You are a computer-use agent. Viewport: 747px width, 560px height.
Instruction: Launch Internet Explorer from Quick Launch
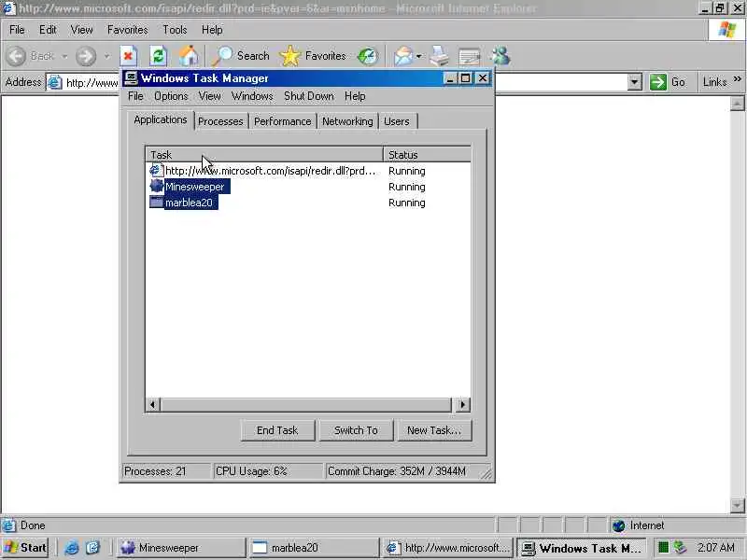pyautogui.click(x=72, y=548)
